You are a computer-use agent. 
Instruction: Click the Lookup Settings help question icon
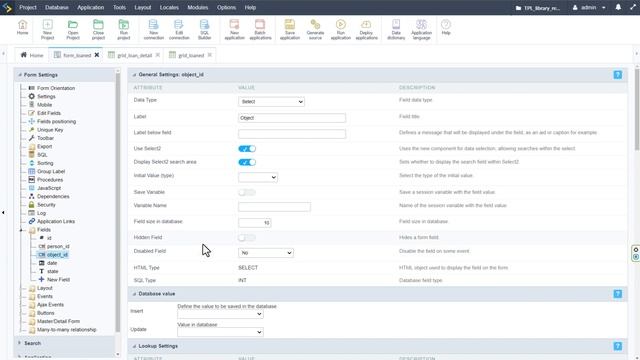click(618, 346)
